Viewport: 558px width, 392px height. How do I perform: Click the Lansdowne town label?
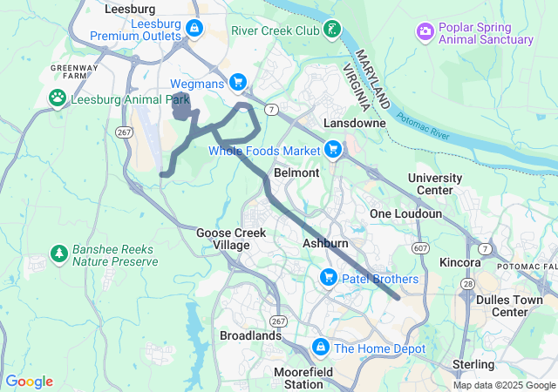(355, 123)
